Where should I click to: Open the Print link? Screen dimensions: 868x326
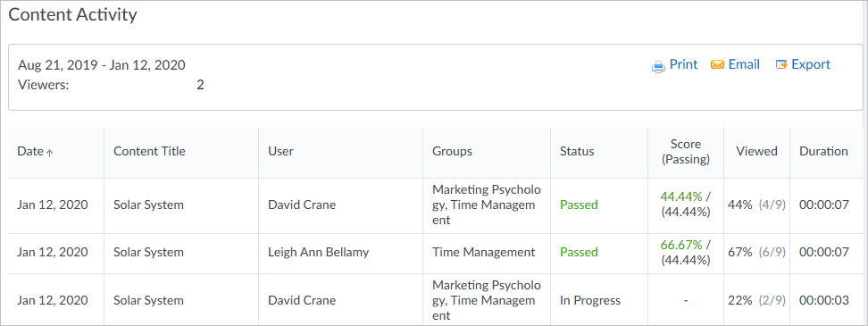coord(684,64)
